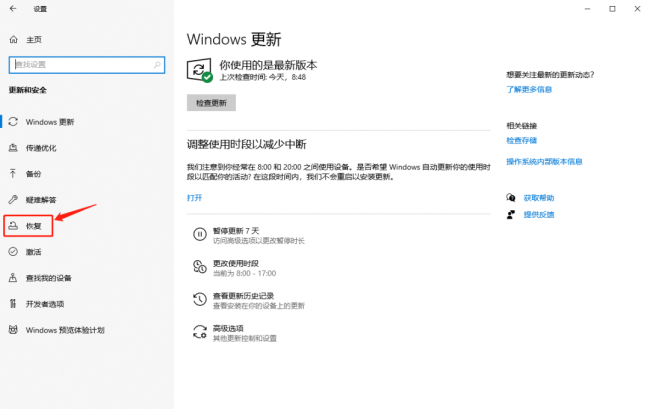Screen dimensions: 650x409
Task: Open 查看更新历史记录
Action: pyautogui.click(x=243, y=296)
